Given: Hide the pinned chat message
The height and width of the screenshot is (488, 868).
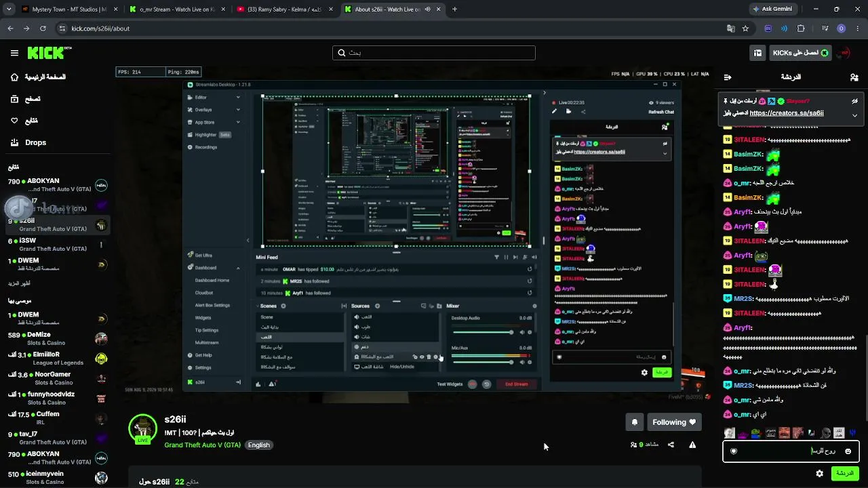Looking at the screenshot, I should [x=854, y=101].
